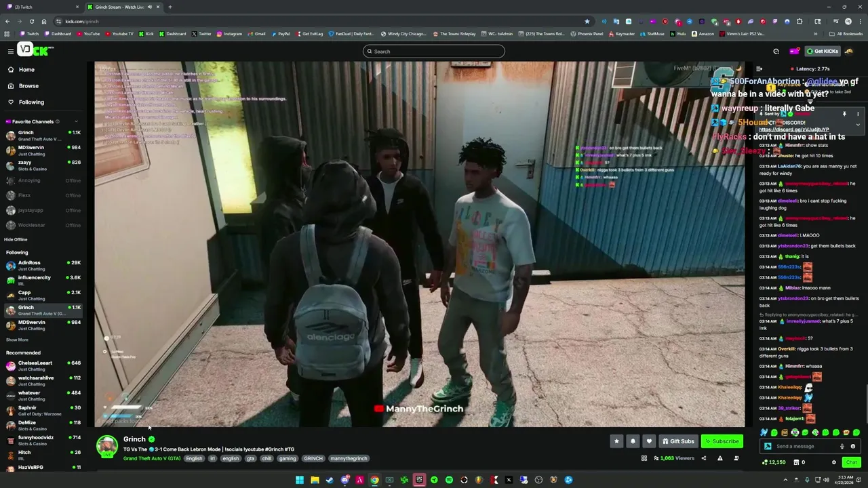This screenshot has height=488, width=868.
Task: Click the Gift Subs button
Action: pos(678,441)
